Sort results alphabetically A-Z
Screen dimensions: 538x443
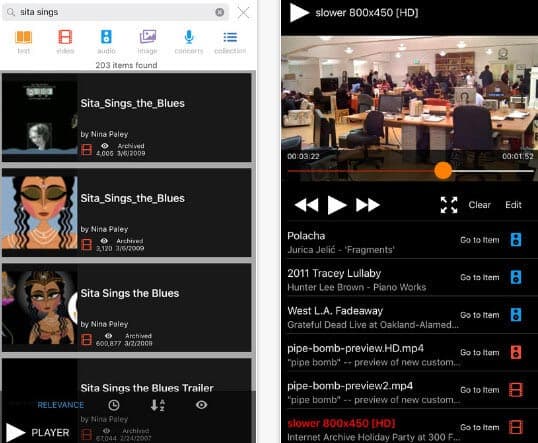coord(157,405)
